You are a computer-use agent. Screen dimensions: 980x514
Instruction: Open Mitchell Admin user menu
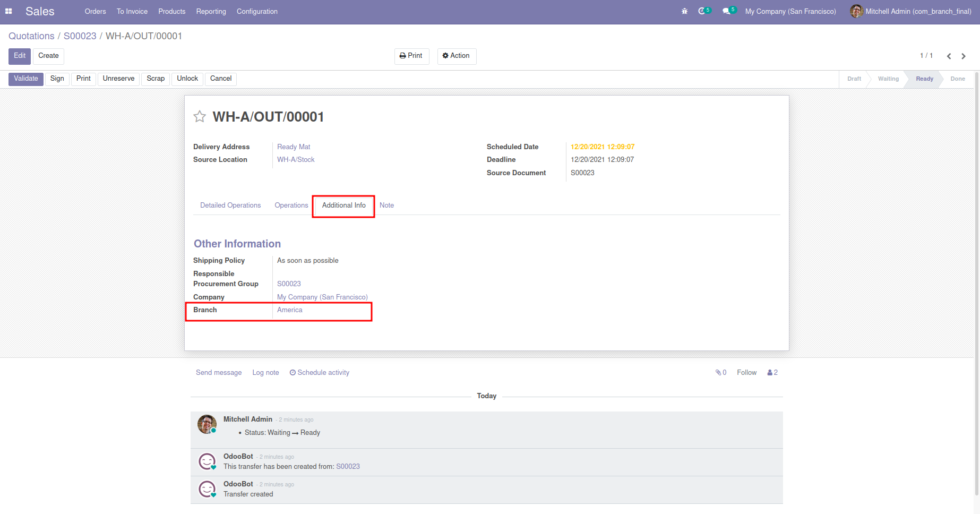911,11
